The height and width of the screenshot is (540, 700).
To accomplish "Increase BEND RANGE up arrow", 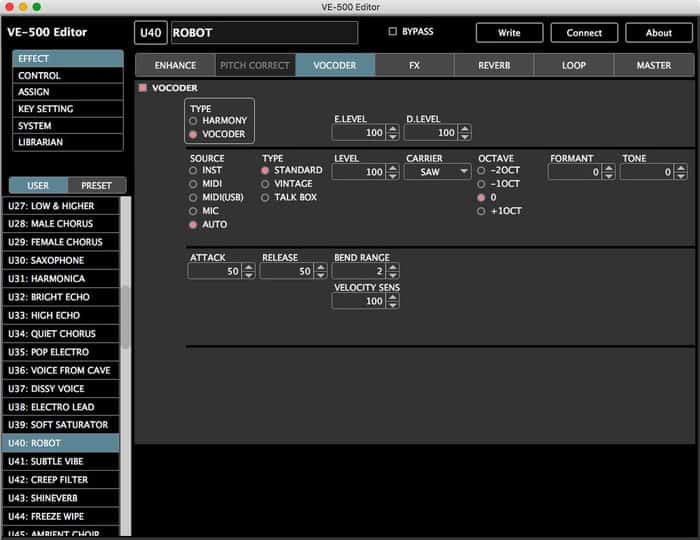I will 392,267.
